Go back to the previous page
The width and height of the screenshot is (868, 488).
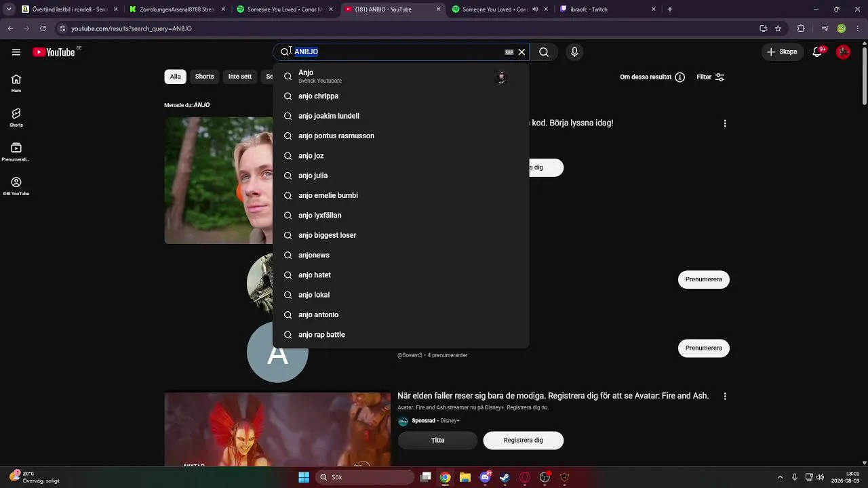pos(10,28)
